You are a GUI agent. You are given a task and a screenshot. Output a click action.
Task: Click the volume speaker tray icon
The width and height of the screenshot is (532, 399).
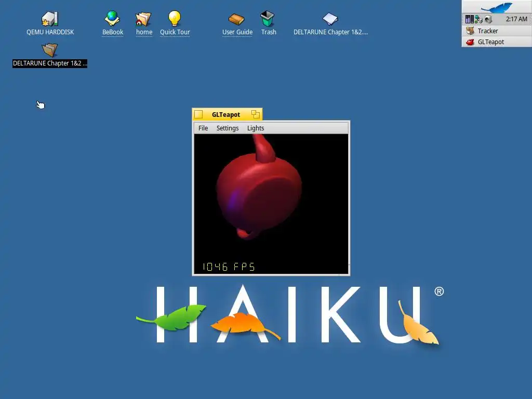point(488,19)
